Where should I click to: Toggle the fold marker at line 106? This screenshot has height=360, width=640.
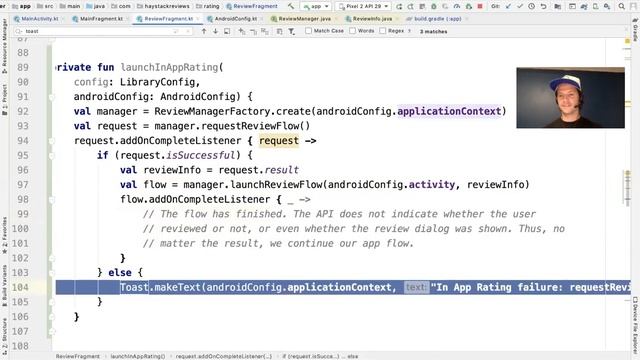[52, 317]
